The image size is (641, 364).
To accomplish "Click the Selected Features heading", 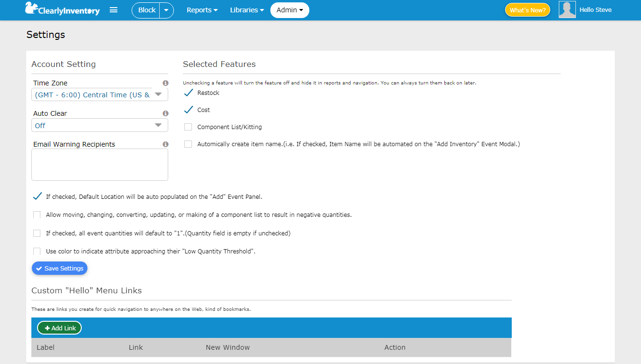I will pos(220,64).
